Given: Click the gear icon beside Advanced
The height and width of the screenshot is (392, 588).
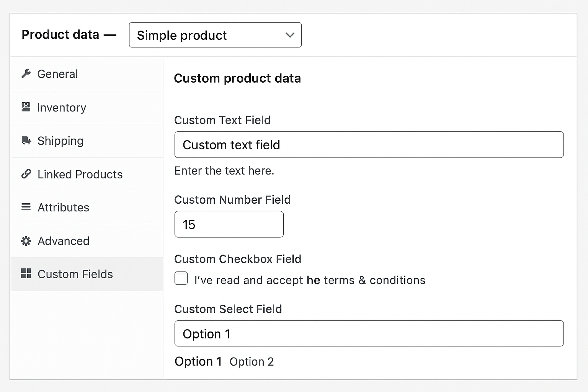Looking at the screenshot, I should pos(26,241).
